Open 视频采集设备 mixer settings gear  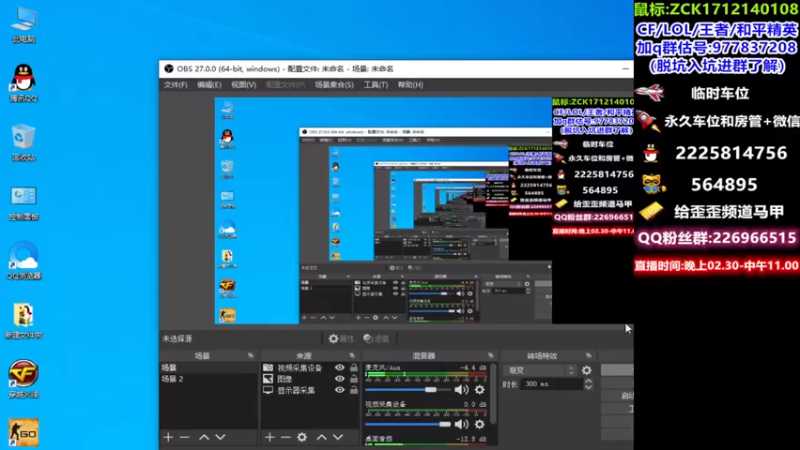tap(480, 424)
